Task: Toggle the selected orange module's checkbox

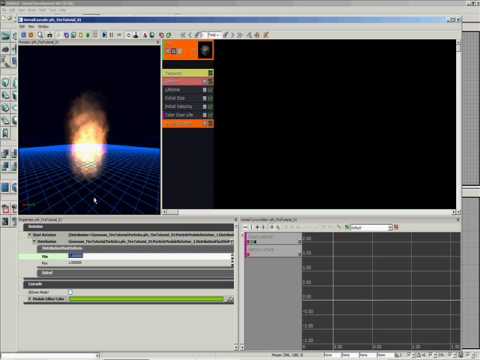Action: pyautogui.click(x=205, y=123)
